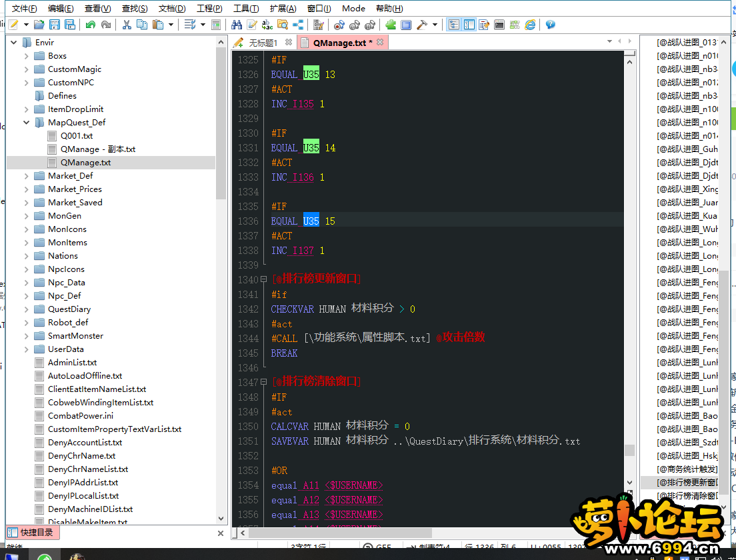The height and width of the screenshot is (560, 736).
Task: Collapse the 排行榜更新窗口 code fold marker
Action: pos(264,279)
